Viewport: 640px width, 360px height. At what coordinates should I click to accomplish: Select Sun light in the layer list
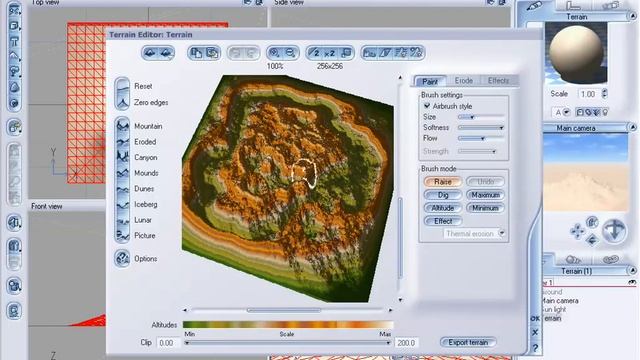point(555,310)
